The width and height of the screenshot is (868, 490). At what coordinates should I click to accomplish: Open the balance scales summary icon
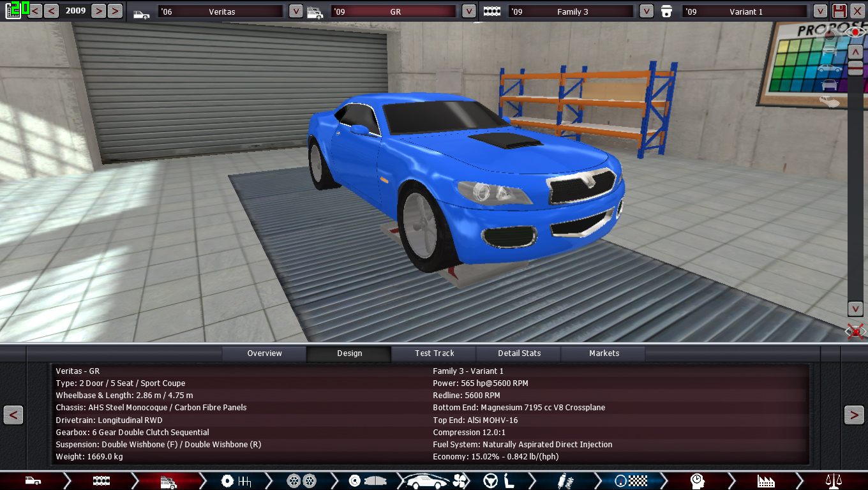point(832,481)
